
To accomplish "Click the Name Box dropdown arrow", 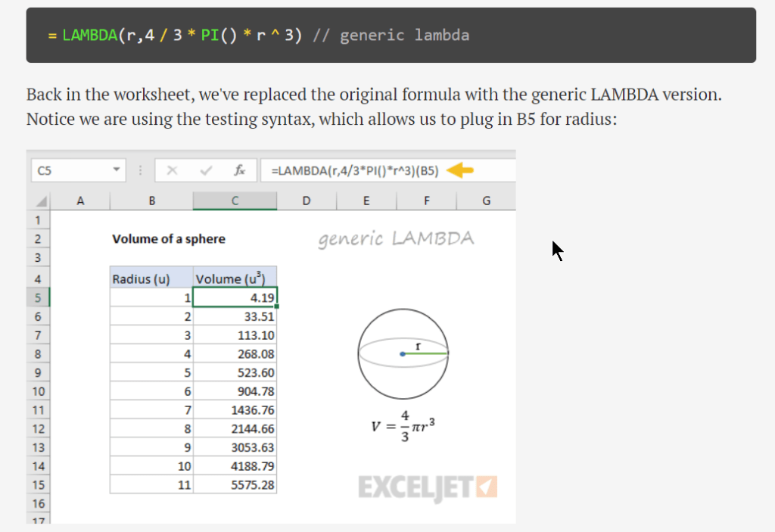I will pos(116,171).
